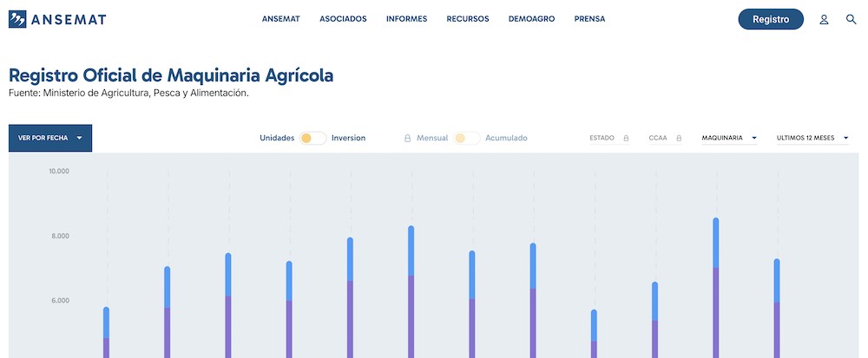Viewport: 868px width, 358px height.
Task: Open the ULTIMOS 12 MESES dropdown
Action: tap(812, 138)
